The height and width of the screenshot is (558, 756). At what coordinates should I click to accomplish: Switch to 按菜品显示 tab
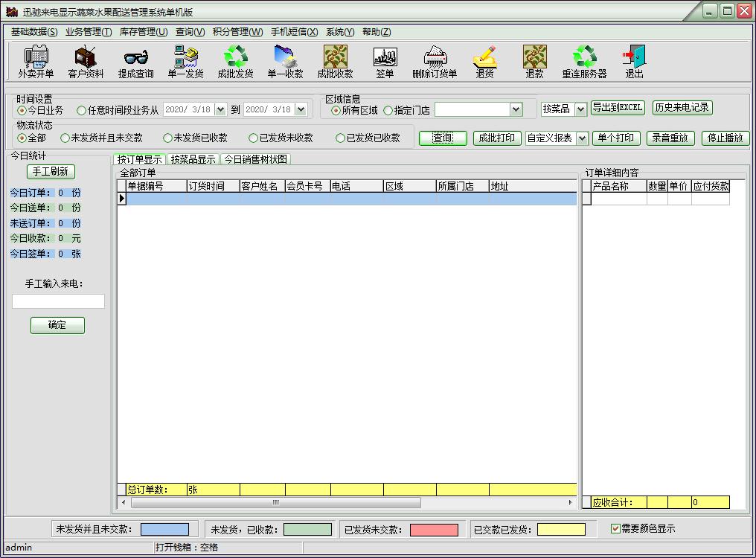coord(193,159)
